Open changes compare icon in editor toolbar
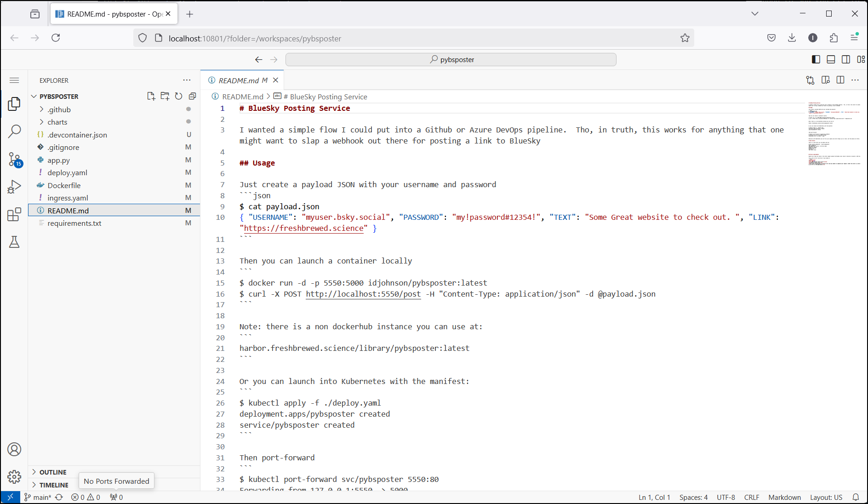868x504 pixels. pyautogui.click(x=810, y=80)
